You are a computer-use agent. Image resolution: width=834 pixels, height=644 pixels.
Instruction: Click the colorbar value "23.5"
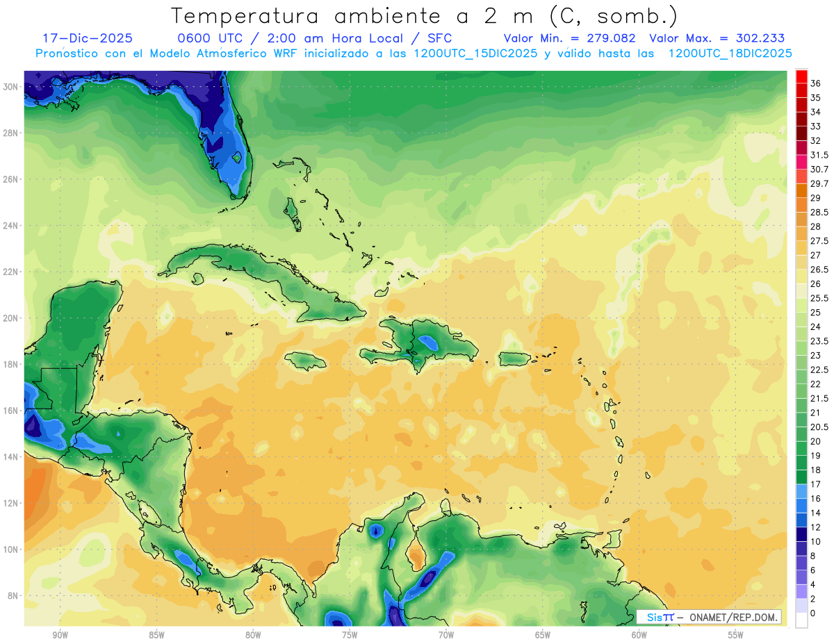coord(819,341)
